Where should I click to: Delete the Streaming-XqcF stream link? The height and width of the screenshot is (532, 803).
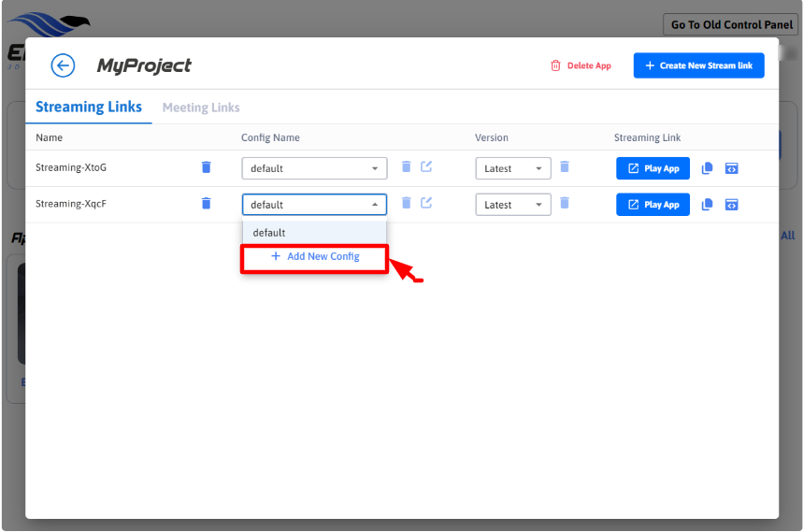click(x=206, y=204)
